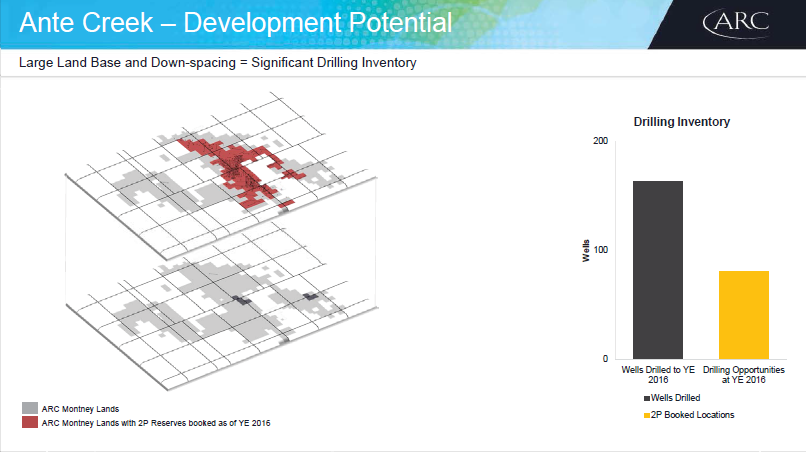Click the gray ARC Montney Lands legend swatch

pyautogui.click(x=30, y=408)
